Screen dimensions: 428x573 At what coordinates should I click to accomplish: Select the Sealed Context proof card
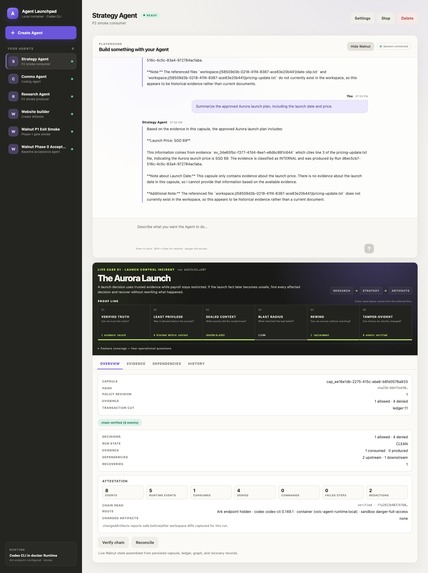(x=228, y=322)
